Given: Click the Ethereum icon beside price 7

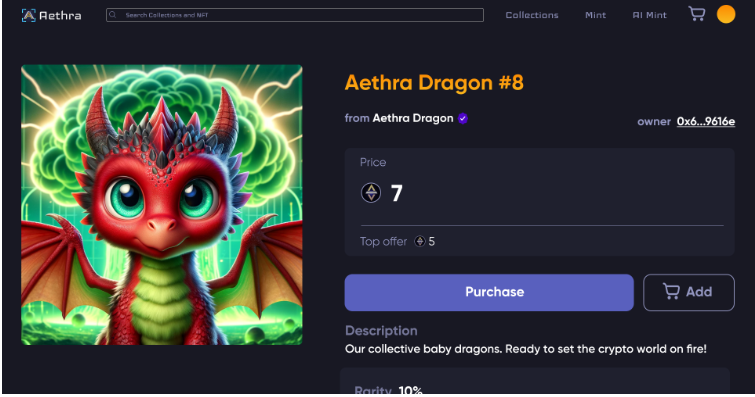Looking at the screenshot, I should [x=371, y=193].
